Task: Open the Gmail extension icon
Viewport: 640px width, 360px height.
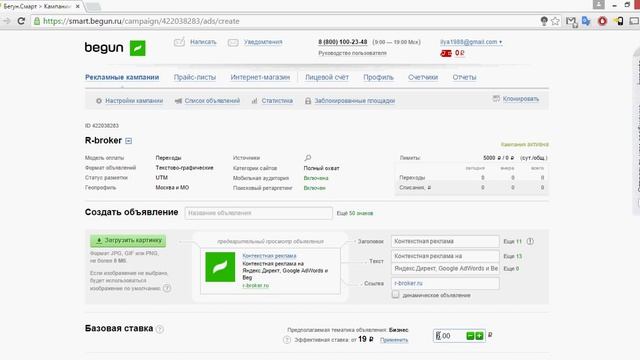Action: 571,21
